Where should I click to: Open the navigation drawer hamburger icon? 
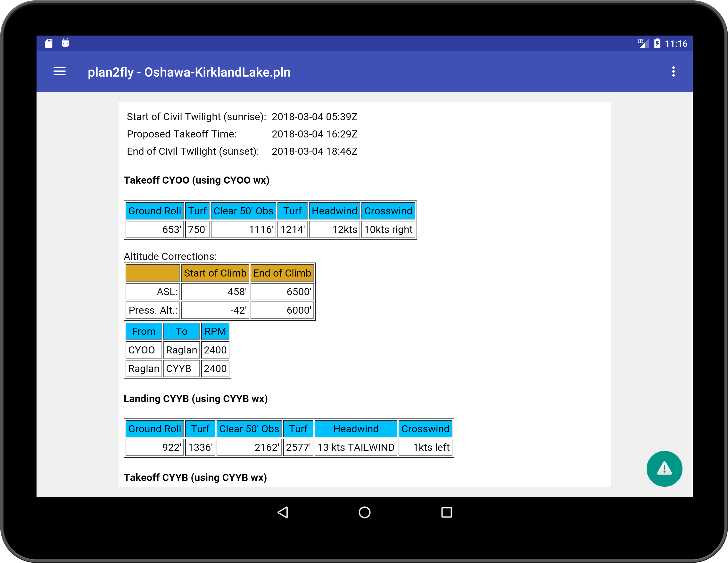click(59, 72)
